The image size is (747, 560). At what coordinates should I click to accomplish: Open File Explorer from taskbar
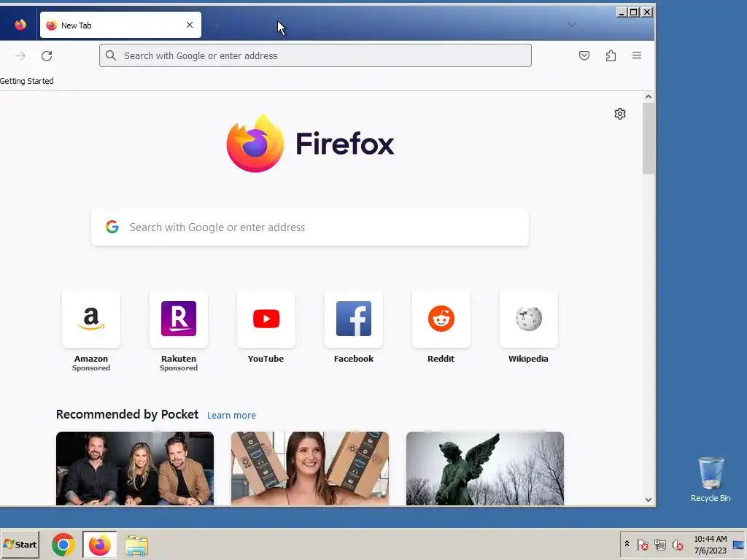coord(136,545)
